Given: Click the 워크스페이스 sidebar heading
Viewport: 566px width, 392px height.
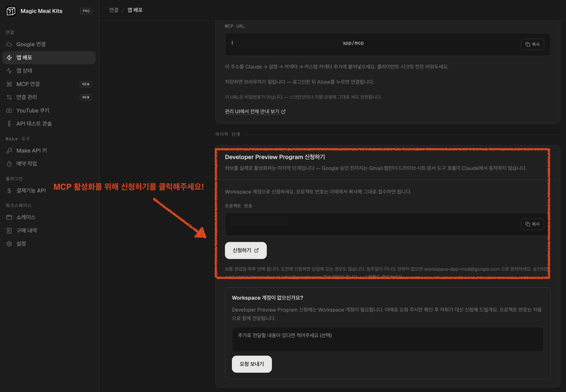Looking at the screenshot, I should (19, 206).
